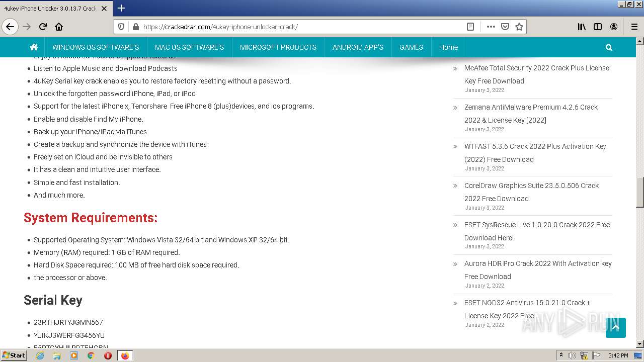Screen dimensions: 644x362
Task: Open the Firefox home page
Action: pyautogui.click(x=59, y=27)
